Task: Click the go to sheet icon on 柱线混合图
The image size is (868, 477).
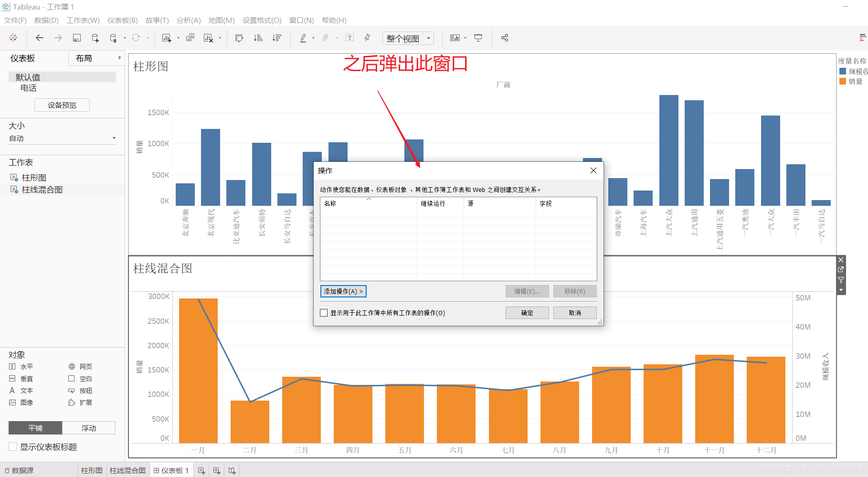Action: [x=841, y=270]
